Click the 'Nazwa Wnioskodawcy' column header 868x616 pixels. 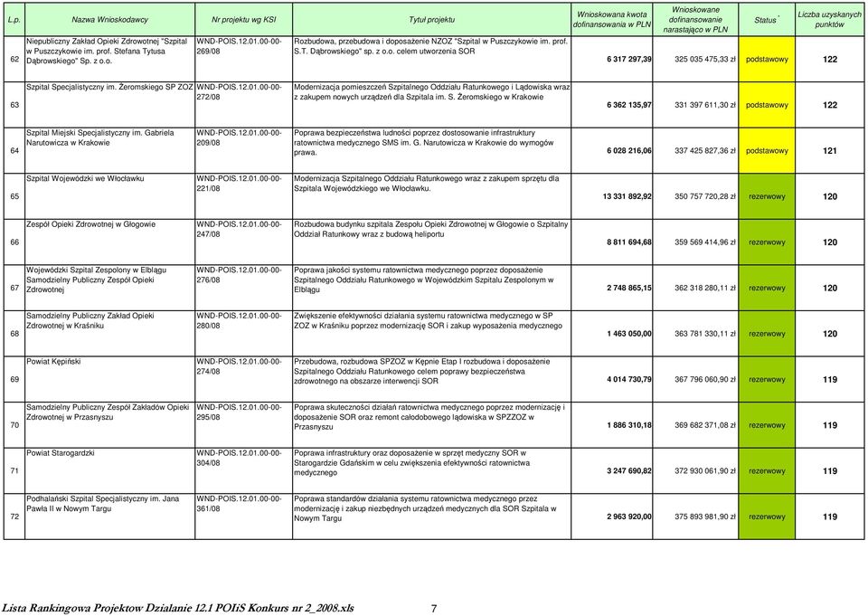[109, 20]
